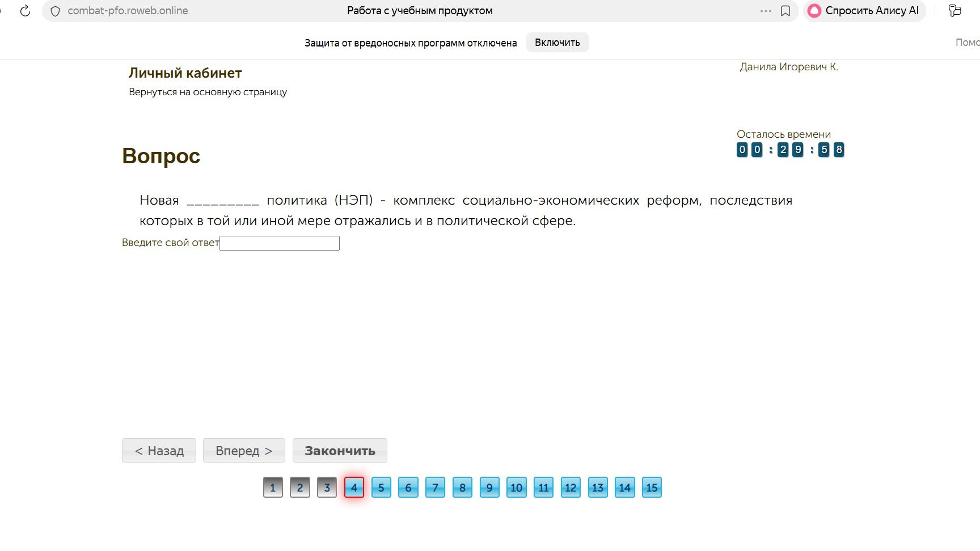Screen dimensions: 980x551
Task: Jump to question 1
Action: (x=273, y=488)
